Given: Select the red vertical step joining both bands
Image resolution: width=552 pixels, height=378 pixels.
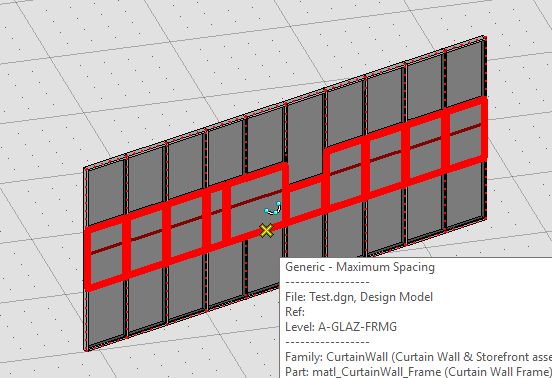Looking at the screenshot, I should pyautogui.click(x=285, y=195).
